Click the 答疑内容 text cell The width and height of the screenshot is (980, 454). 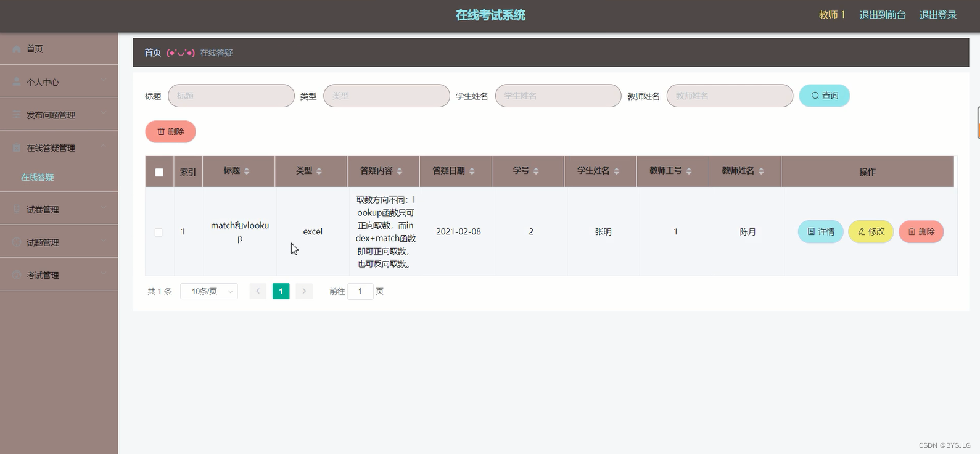coord(385,231)
